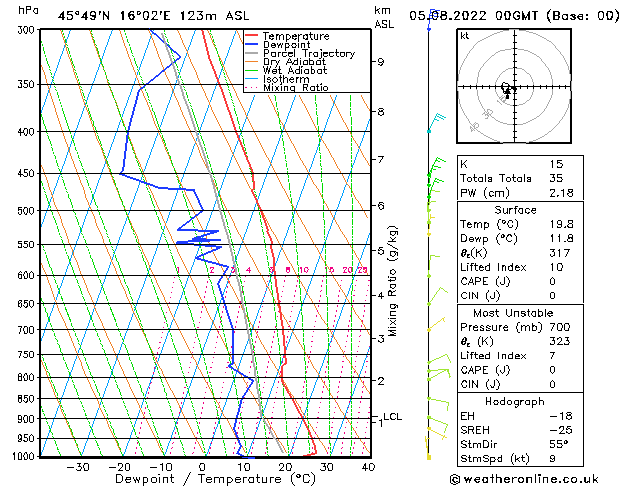
Task: Click the -30 temperature axis tick label
Action: click(x=77, y=468)
